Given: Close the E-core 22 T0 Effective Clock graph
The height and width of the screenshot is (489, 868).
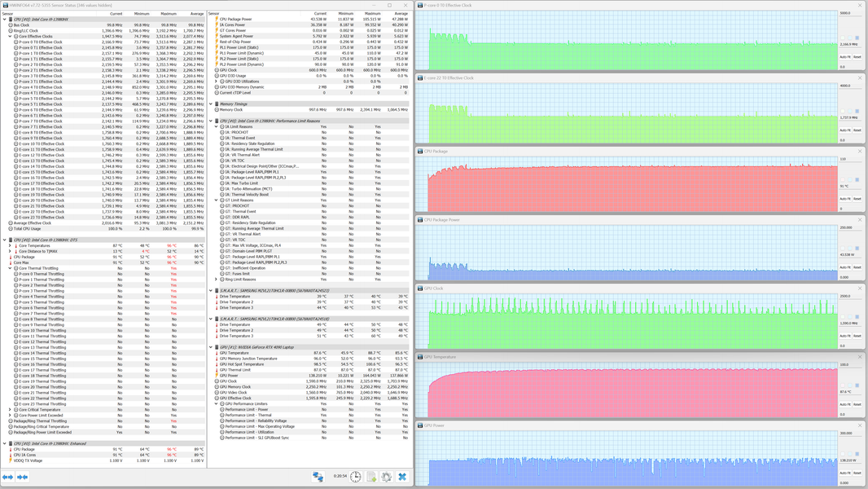Looking at the screenshot, I should pos(860,78).
